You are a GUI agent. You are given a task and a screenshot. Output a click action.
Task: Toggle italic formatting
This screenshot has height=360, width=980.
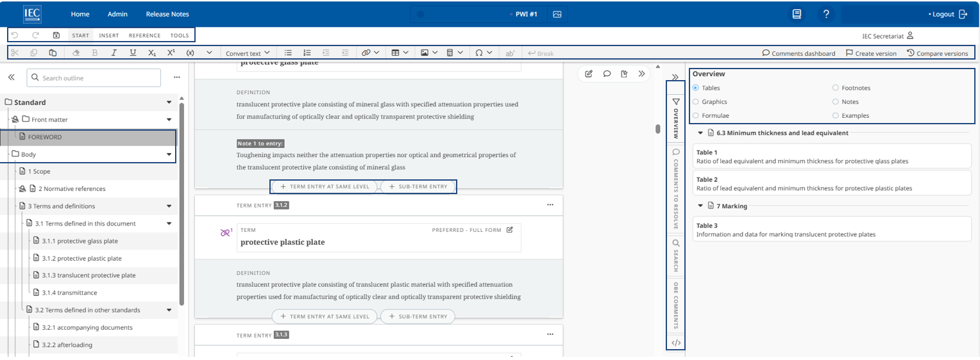[114, 53]
